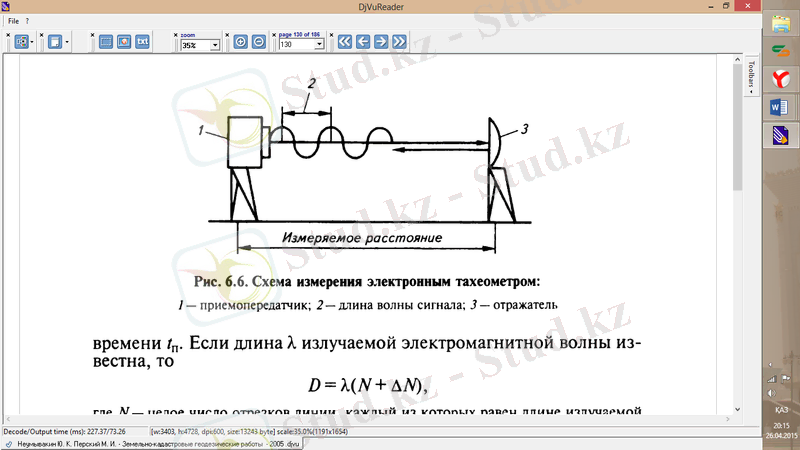Go to the previous page arrow
This screenshot has width=800, height=450.
pyautogui.click(x=363, y=42)
